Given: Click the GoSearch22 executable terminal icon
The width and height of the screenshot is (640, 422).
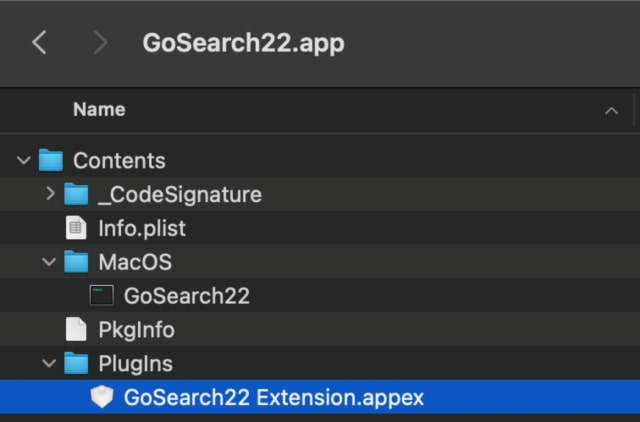Looking at the screenshot, I should click(x=101, y=295).
